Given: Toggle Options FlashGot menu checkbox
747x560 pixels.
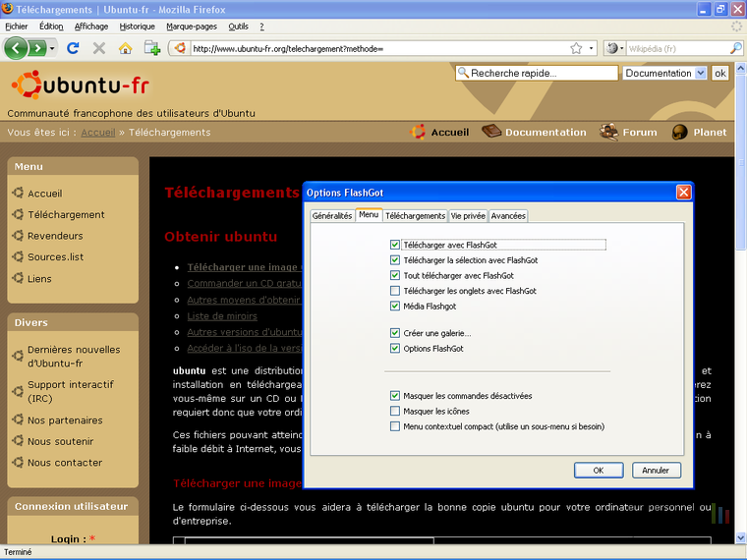Looking at the screenshot, I should point(395,348).
